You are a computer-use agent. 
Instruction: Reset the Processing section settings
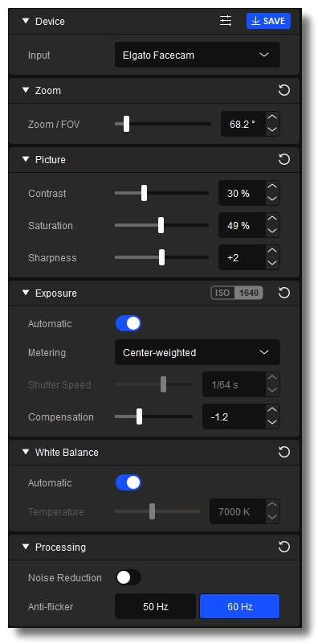coord(284,547)
